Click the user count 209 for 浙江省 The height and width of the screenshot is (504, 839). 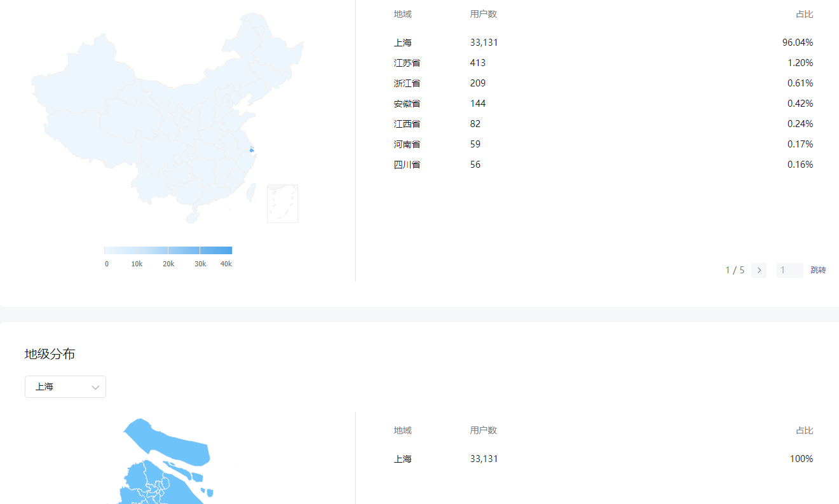pos(478,83)
